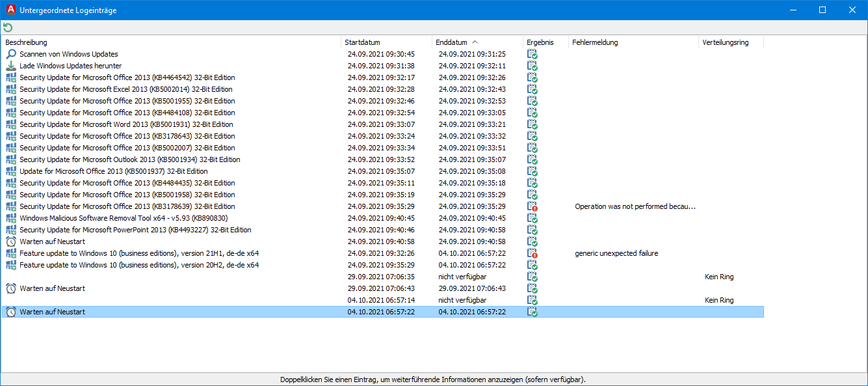Click the start date 24.09.2021 09:33:52
Viewport: 868px width, 386px height.
click(381, 159)
